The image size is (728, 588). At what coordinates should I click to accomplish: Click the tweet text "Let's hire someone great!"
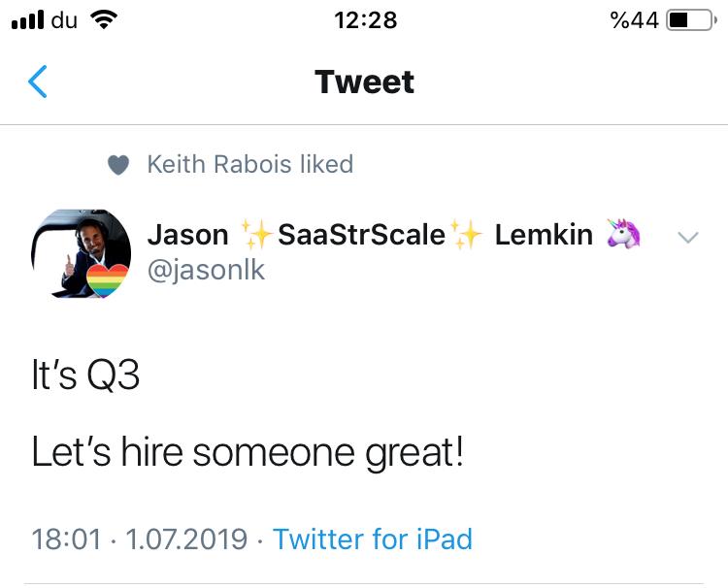click(248, 452)
